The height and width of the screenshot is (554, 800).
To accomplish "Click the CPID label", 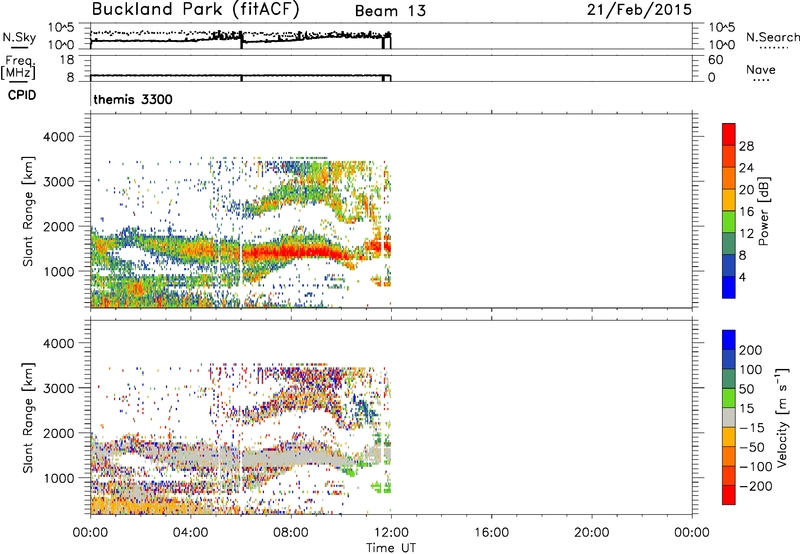I will click(22, 95).
